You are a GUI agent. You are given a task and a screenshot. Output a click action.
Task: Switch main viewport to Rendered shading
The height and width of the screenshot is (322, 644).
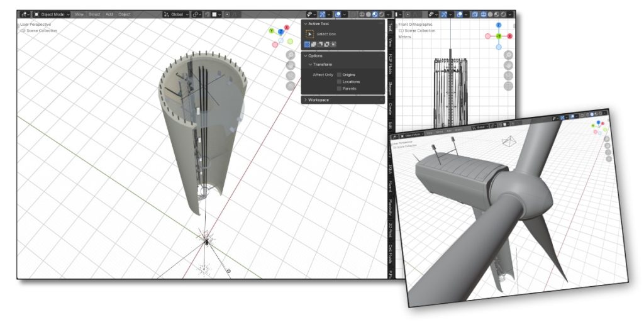point(382,14)
